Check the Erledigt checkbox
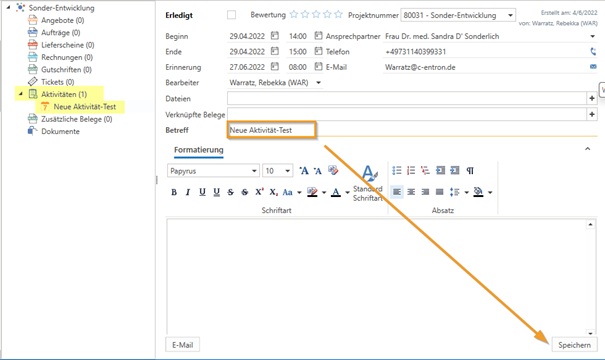The height and width of the screenshot is (360, 605). click(x=232, y=15)
